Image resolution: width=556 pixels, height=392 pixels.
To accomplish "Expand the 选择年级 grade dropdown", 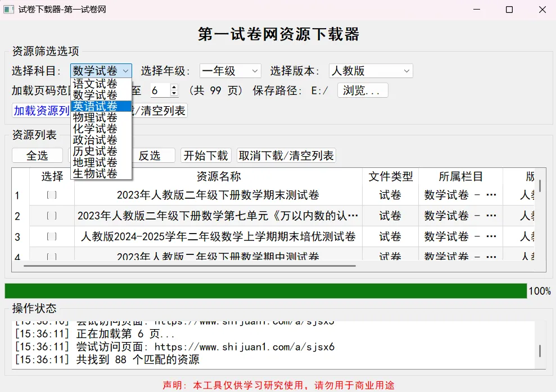I will pos(230,71).
